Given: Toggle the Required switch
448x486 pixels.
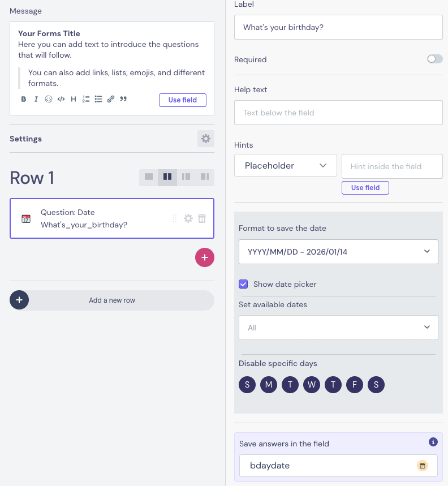Looking at the screenshot, I should click(x=434, y=59).
